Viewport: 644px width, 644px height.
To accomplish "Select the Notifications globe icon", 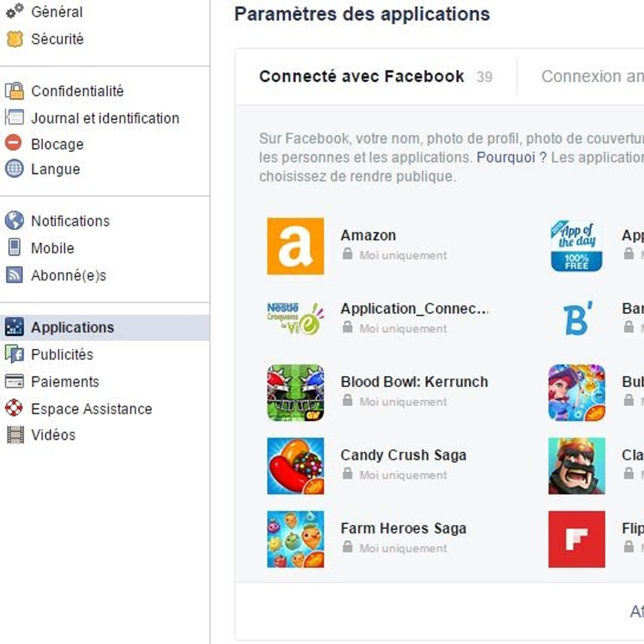I will coord(15,220).
